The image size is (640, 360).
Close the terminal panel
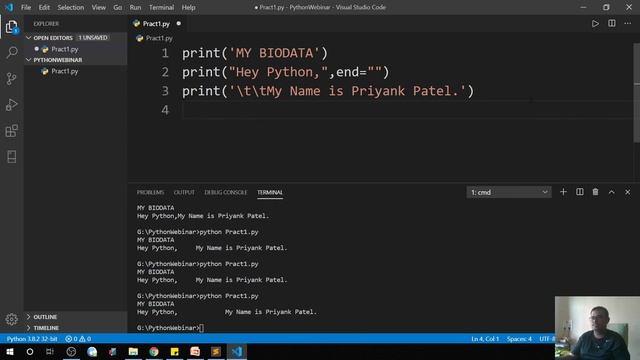(x=628, y=192)
